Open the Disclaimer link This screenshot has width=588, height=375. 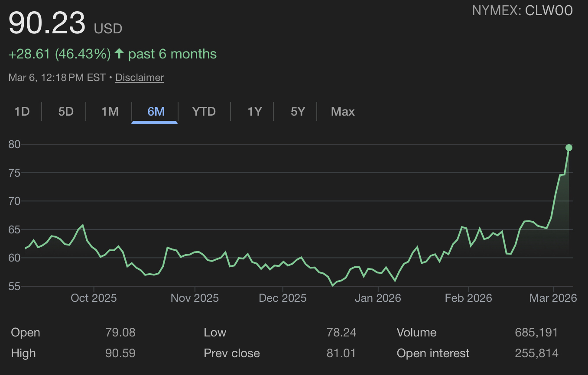pyautogui.click(x=140, y=78)
